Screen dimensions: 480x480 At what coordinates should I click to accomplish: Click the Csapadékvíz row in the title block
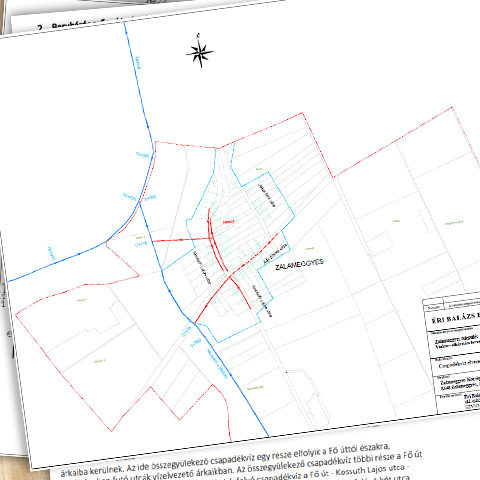pyautogui.click(x=459, y=365)
